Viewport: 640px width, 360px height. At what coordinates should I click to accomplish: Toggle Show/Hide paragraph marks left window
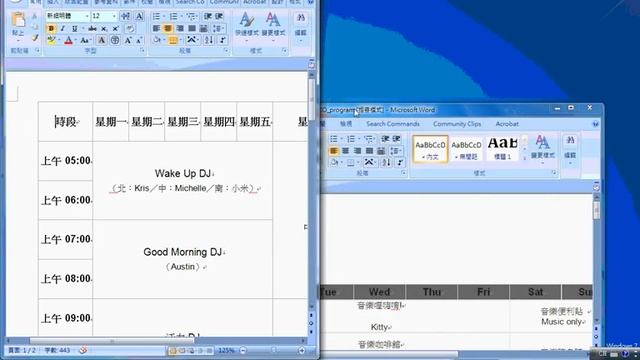click(x=222, y=40)
